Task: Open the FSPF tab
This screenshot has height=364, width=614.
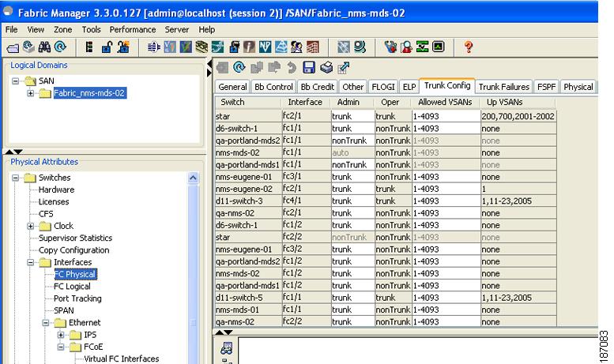Action: point(546,87)
